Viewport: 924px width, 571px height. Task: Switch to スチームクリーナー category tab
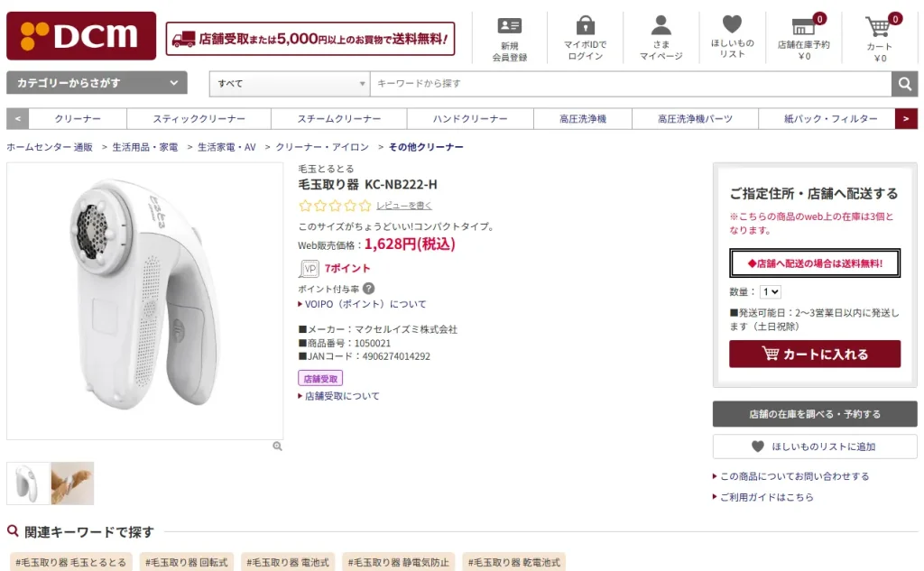point(339,118)
